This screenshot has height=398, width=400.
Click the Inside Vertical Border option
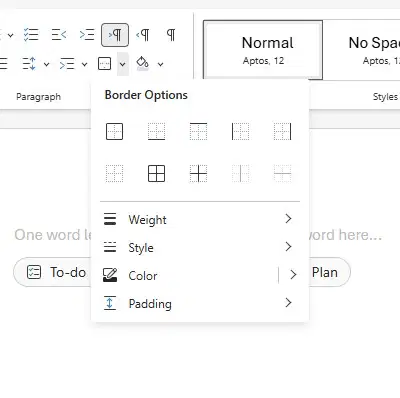(240, 173)
